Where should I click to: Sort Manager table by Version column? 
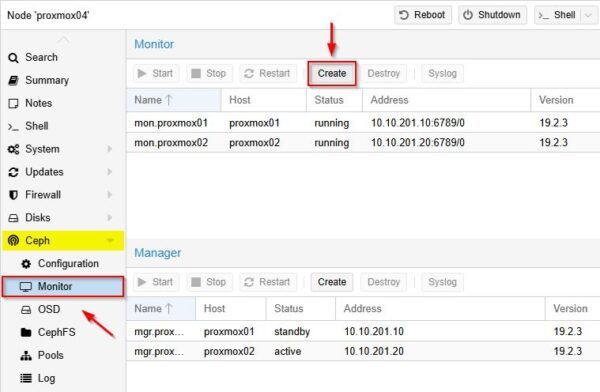coord(572,309)
